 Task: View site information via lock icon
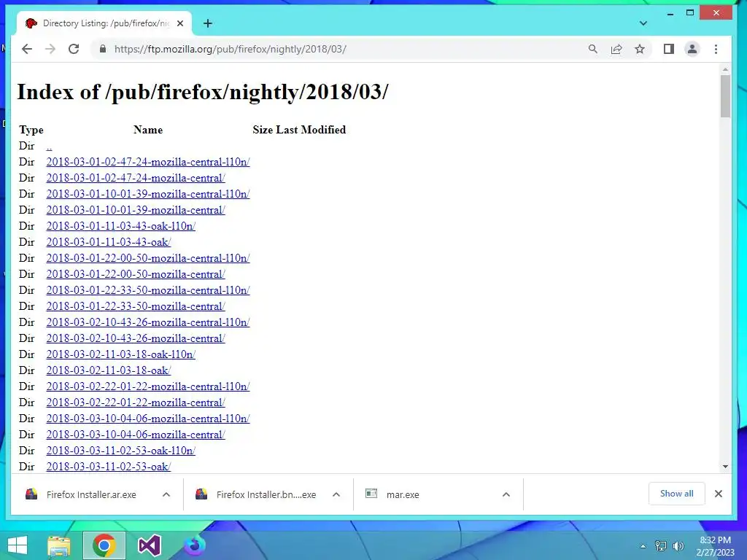click(x=102, y=49)
